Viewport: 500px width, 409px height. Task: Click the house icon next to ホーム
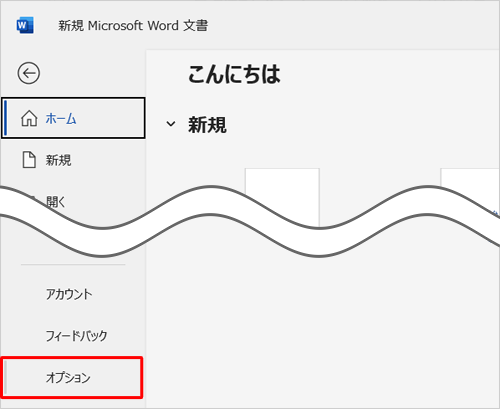29,118
